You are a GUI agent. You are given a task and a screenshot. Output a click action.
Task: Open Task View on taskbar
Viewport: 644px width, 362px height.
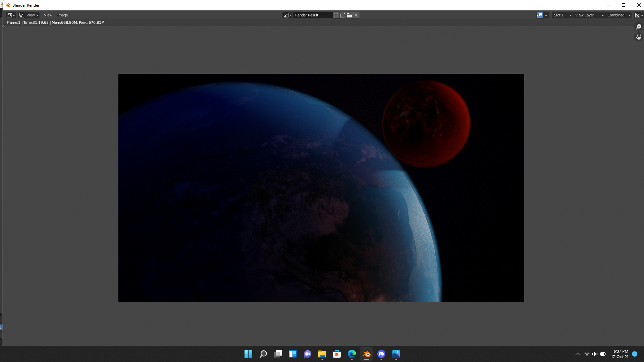pyautogui.click(x=278, y=354)
